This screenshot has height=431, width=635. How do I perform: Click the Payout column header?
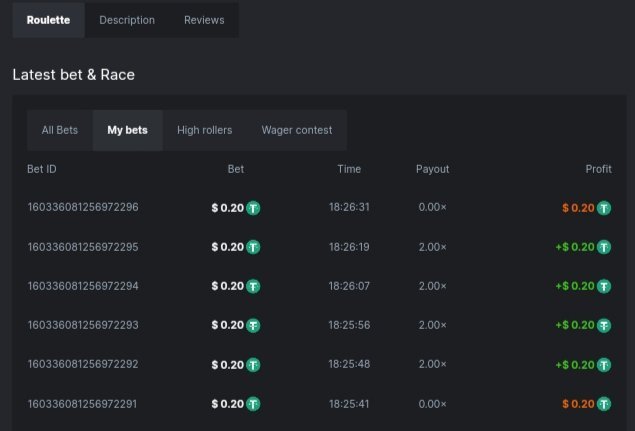[432, 169]
